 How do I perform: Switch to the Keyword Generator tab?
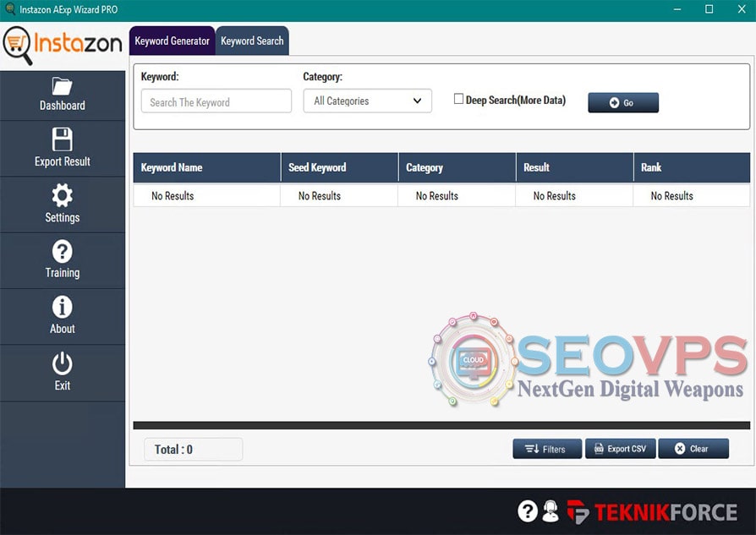pos(173,41)
